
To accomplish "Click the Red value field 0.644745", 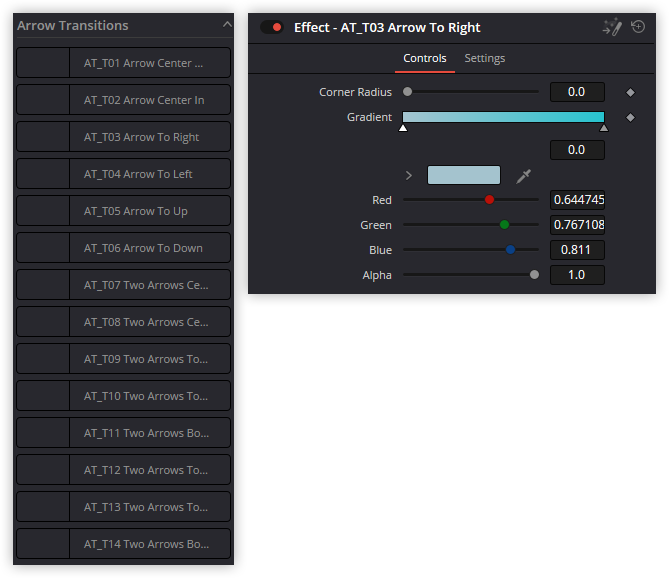I will (577, 200).
